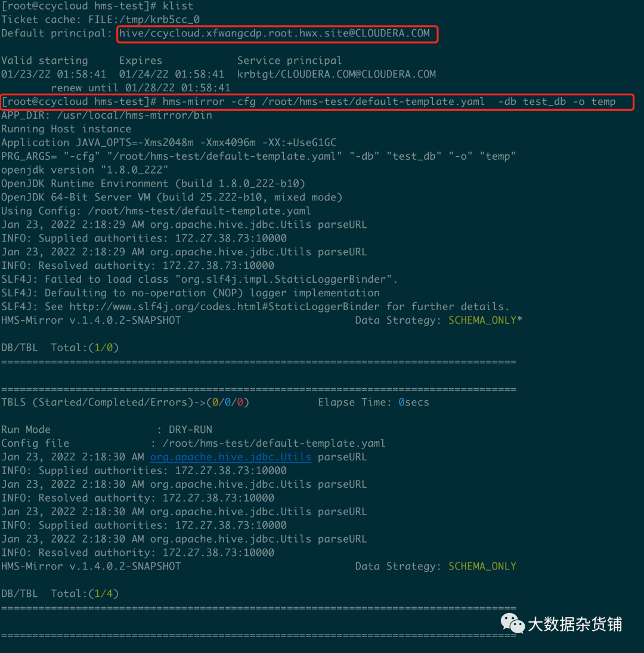This screenshot has width=644, height=653.
Task: Click the 'Valid starting' column header
Action: tap(45, 61)
